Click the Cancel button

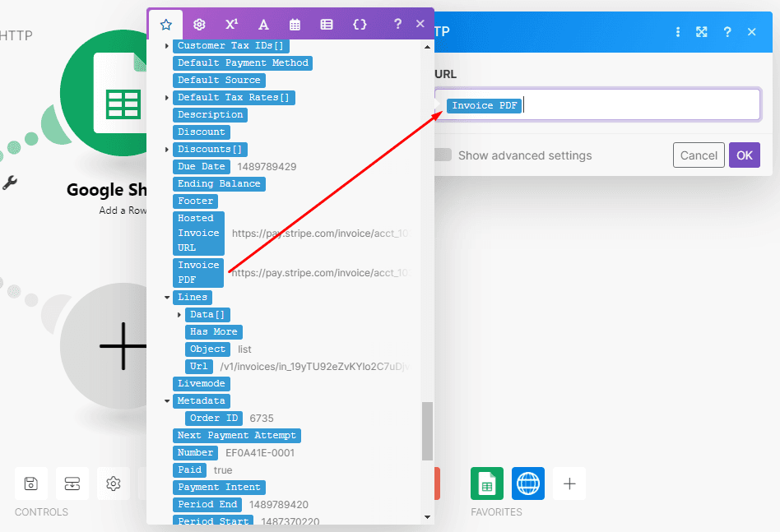(x=699, y=155)
